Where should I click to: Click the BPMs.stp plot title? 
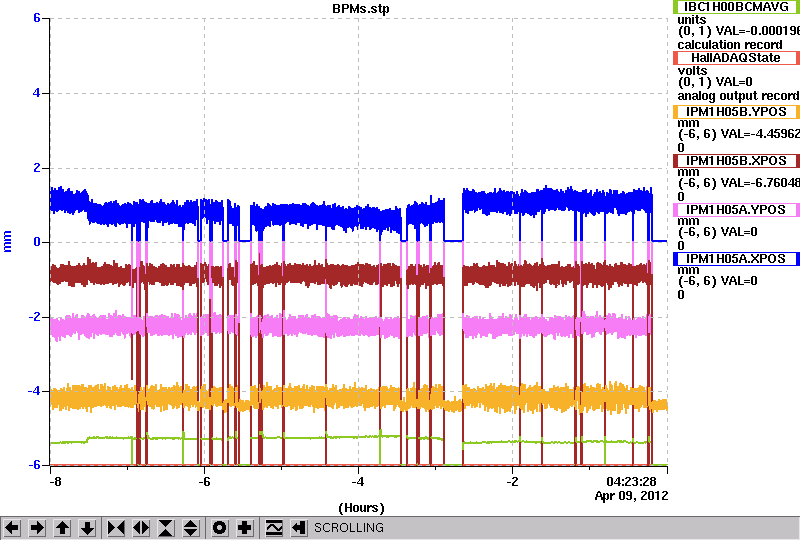click(361, 9)
